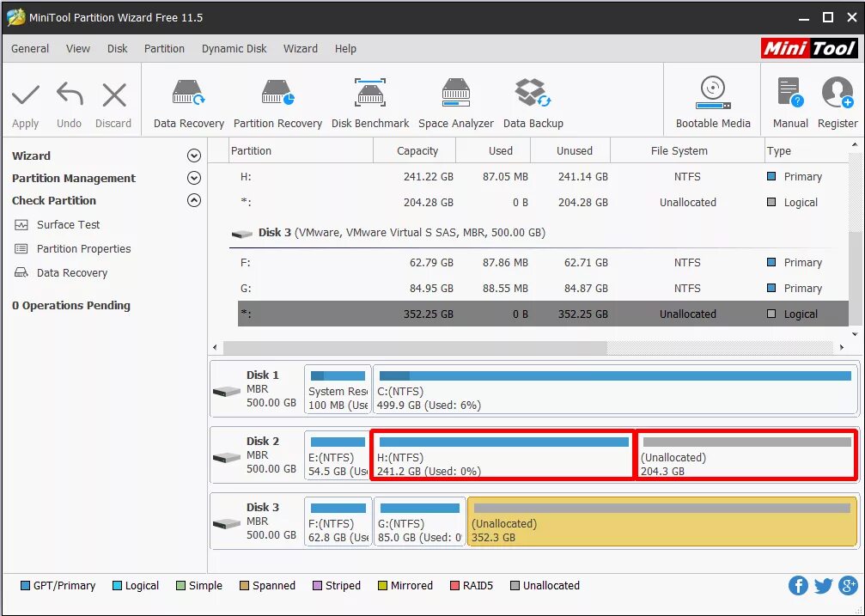Viewport: 865px width, 616px height.
Task: Open the Wizard menu
Action: [x=300, y=49]
